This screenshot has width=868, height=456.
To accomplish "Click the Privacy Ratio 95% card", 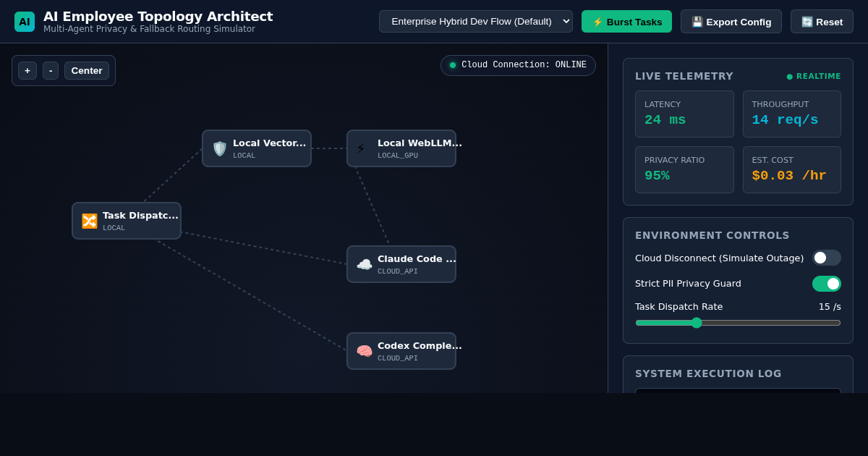I will click(x=684, y=169).
